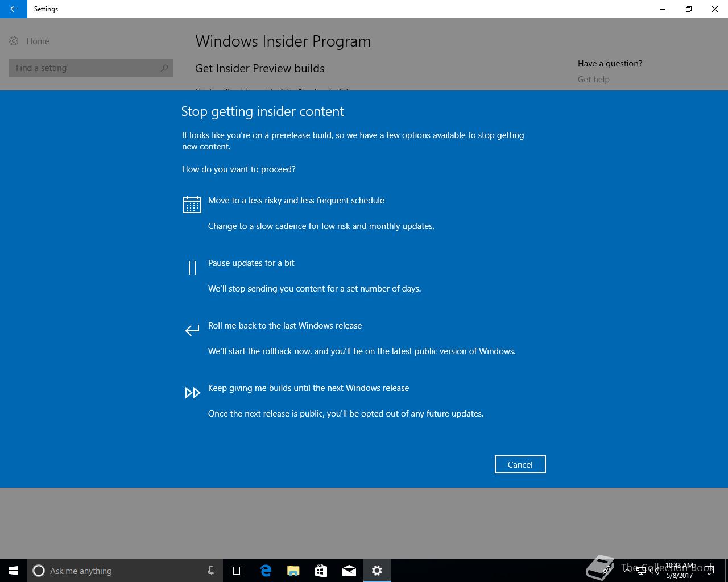The height and width of the screenshot is (582, 728).
Task: Choose Roll me back to last Windows release
Action: 285,326
